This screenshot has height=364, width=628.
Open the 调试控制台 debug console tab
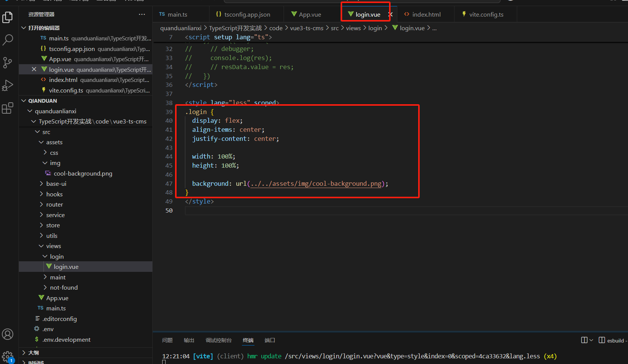pos(219,340)
